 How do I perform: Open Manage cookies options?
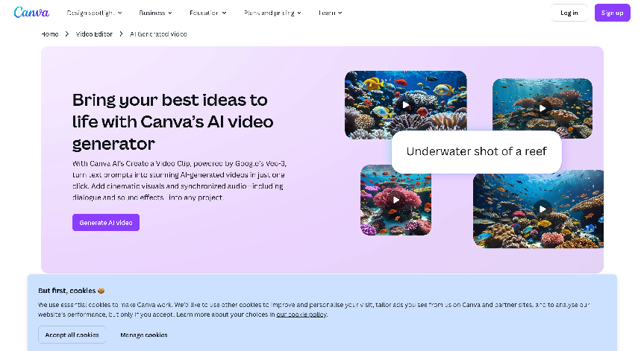[144, 335]
